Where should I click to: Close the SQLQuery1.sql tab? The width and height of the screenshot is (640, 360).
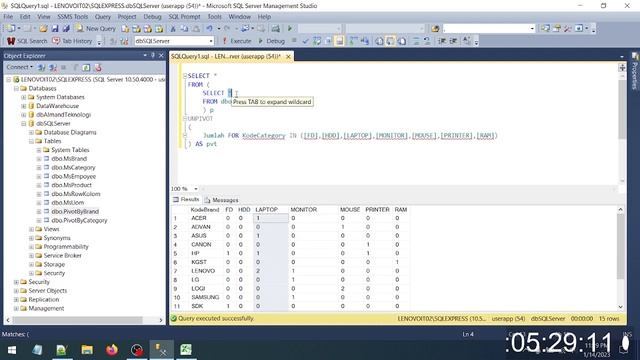tap(288, 56)
